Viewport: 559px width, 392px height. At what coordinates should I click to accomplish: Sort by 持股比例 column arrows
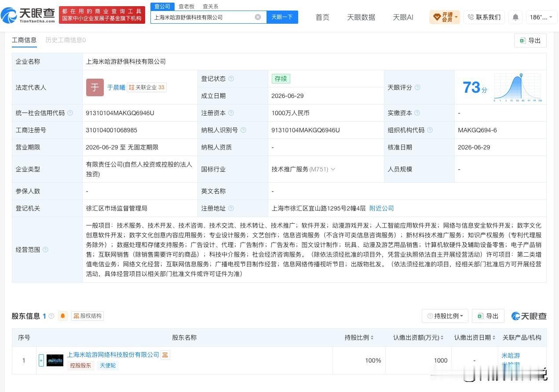[x=372, y=338]
